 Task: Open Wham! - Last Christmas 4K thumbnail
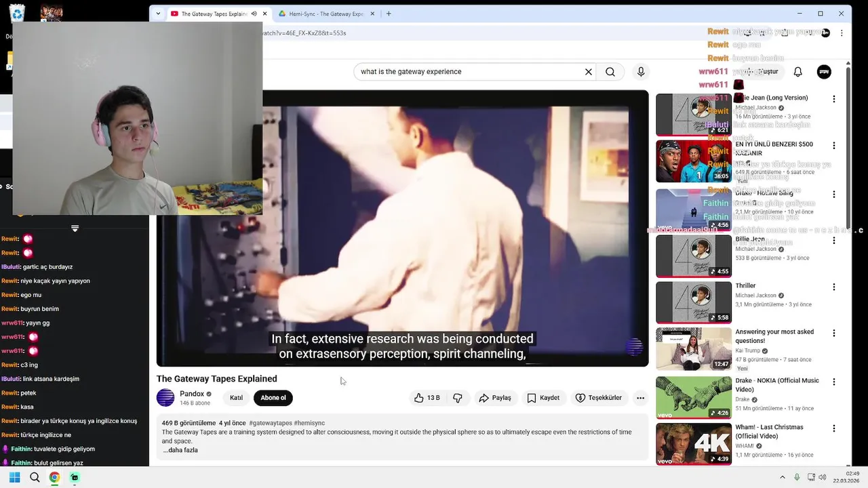[694, 444]
